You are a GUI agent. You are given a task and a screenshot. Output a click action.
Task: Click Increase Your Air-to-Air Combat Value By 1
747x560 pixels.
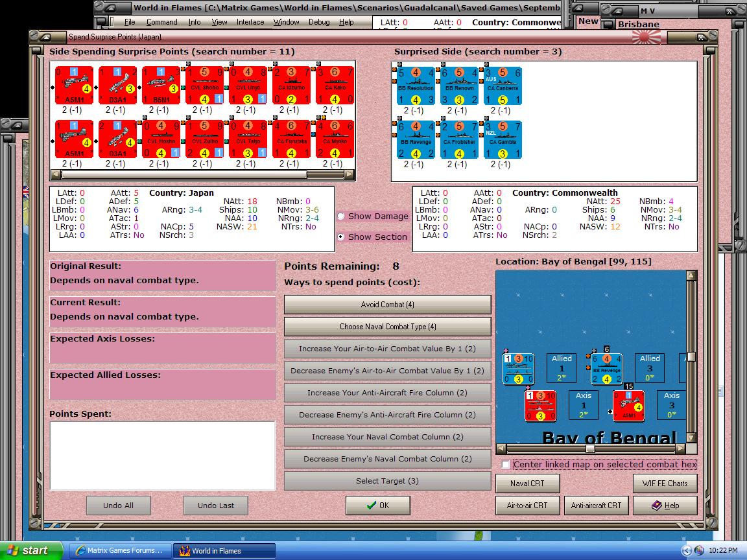point(387,349)
